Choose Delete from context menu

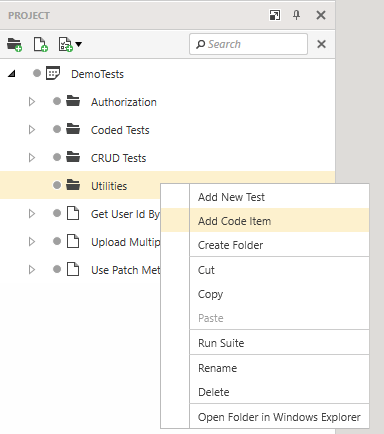tap(265, 392)
